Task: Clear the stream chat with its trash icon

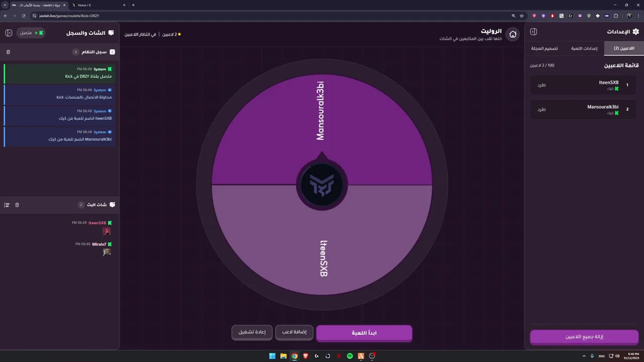Action: [17, 205]
